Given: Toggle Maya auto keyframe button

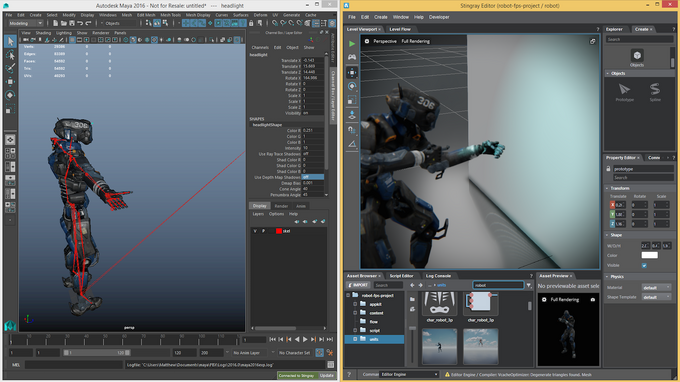Looking at the screenshot, I should [320, 353].
